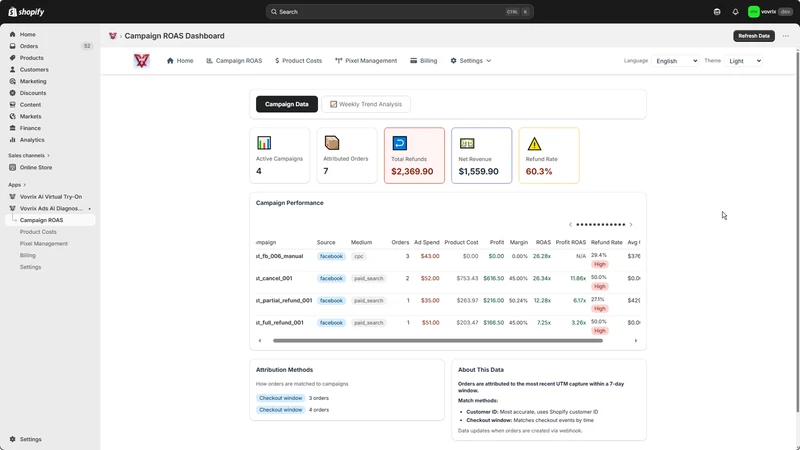800x450 pixels.
Task: Click the Markets globe icon
Action: pos(13,116)
